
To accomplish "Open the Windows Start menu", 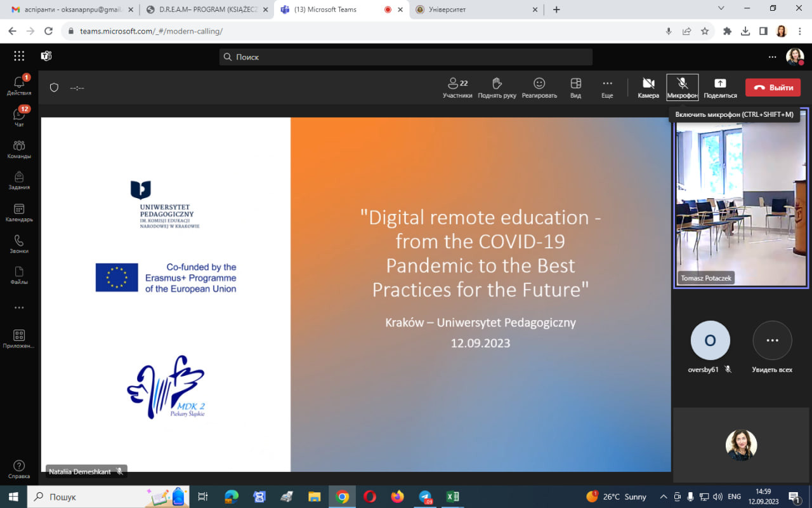I will [13, 497].
